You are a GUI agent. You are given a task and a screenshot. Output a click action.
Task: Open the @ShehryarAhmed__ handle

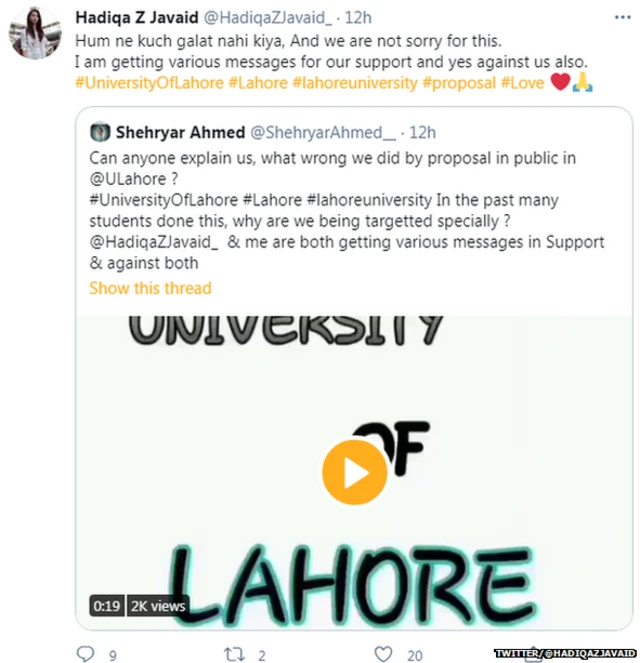click(x=323, y=133)
